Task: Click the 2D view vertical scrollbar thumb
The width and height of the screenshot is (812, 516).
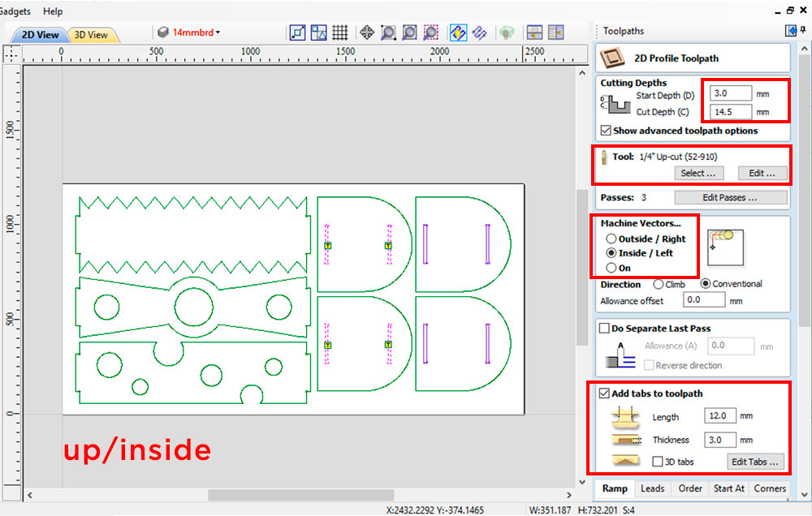Action: (582, 268)
